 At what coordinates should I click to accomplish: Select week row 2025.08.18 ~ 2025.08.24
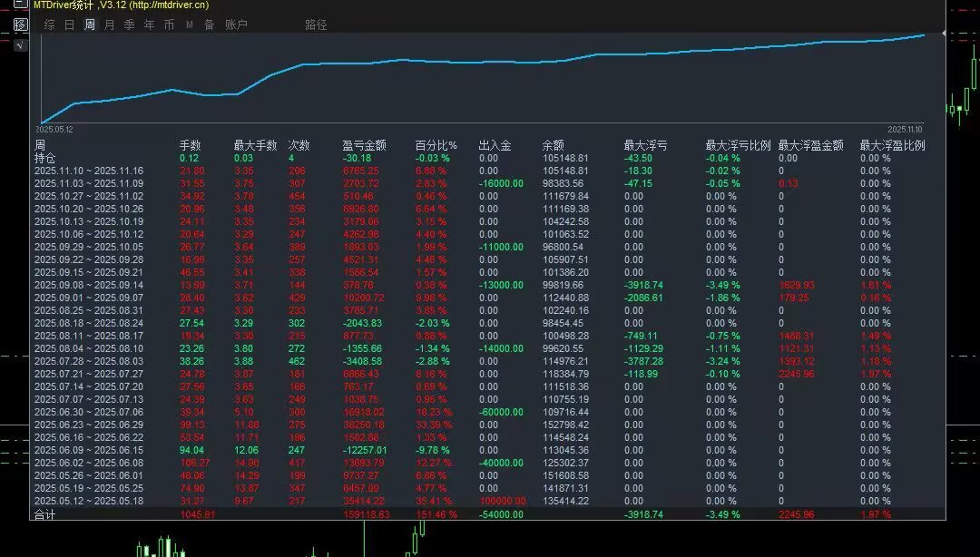point(89,323)
